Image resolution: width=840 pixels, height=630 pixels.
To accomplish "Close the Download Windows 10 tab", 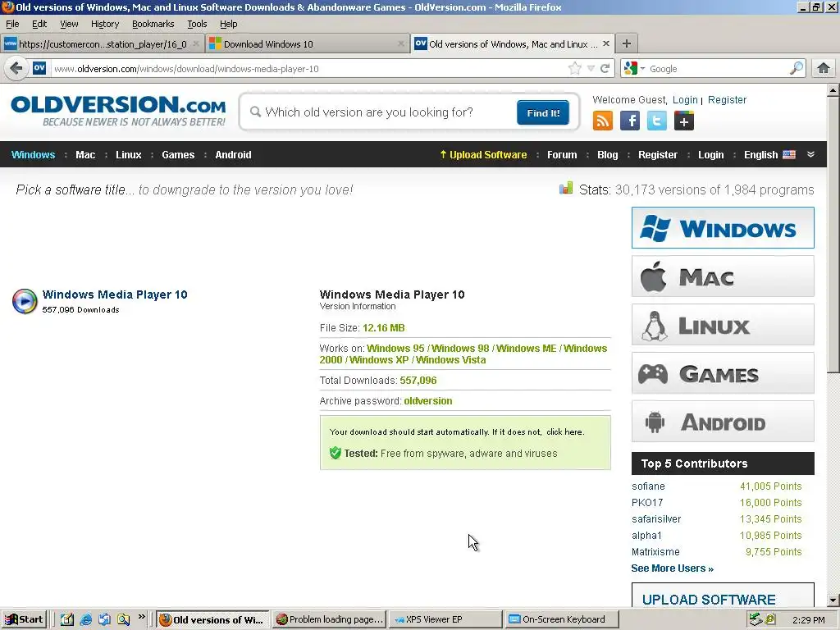I will tap(400, 44).
